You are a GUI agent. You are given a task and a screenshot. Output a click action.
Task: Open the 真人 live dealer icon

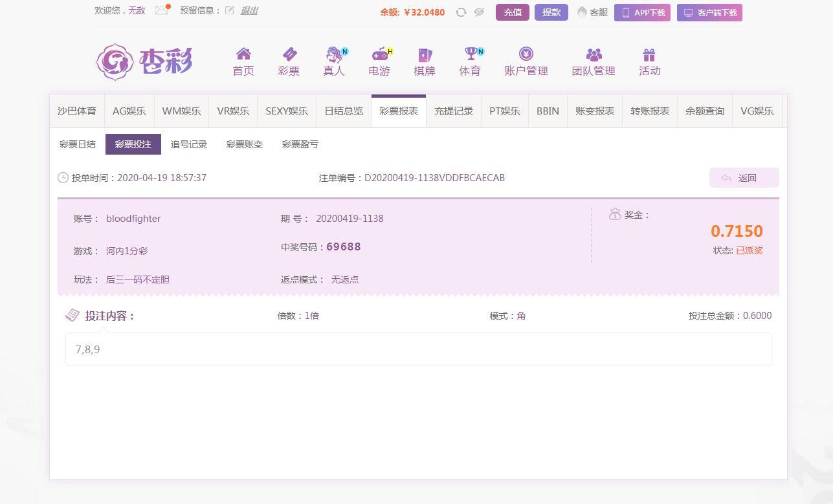(334, 55)
